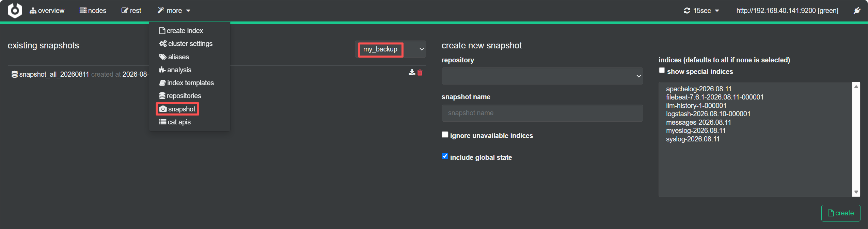Click the restore snapshot download icon

(x=412, y=72)
